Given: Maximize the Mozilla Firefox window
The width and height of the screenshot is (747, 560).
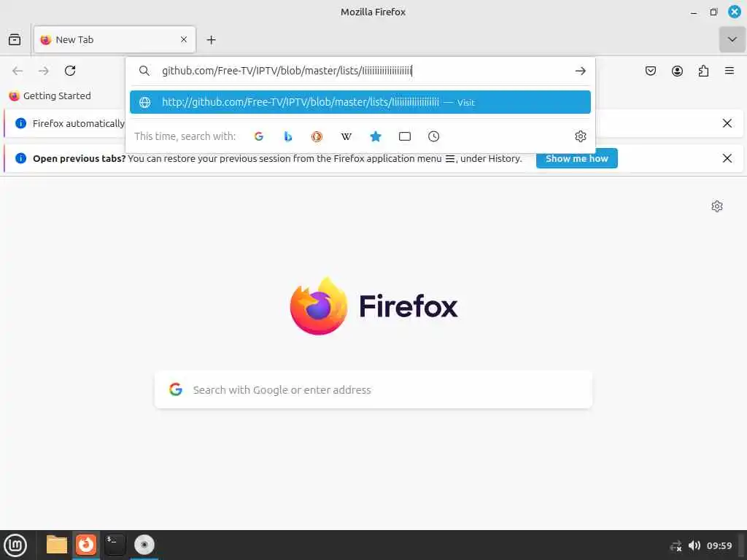Looking at the screenshot, I should [713, 12].
